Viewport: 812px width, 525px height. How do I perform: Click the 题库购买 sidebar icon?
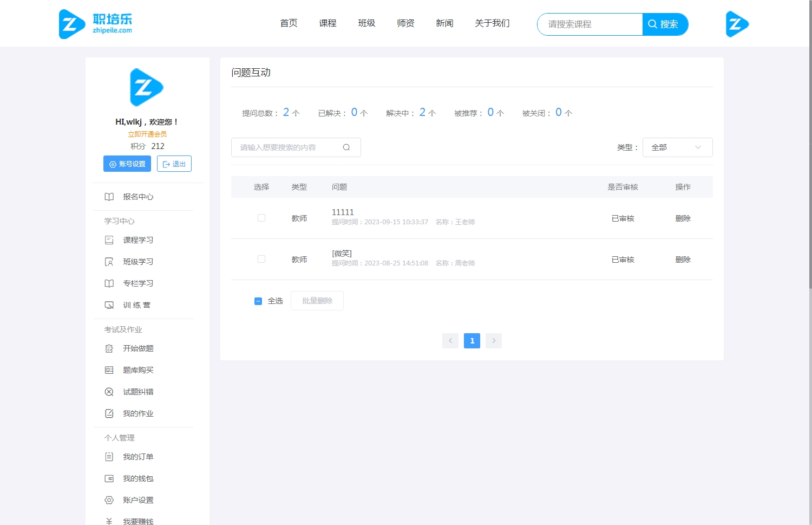[109, 370]
